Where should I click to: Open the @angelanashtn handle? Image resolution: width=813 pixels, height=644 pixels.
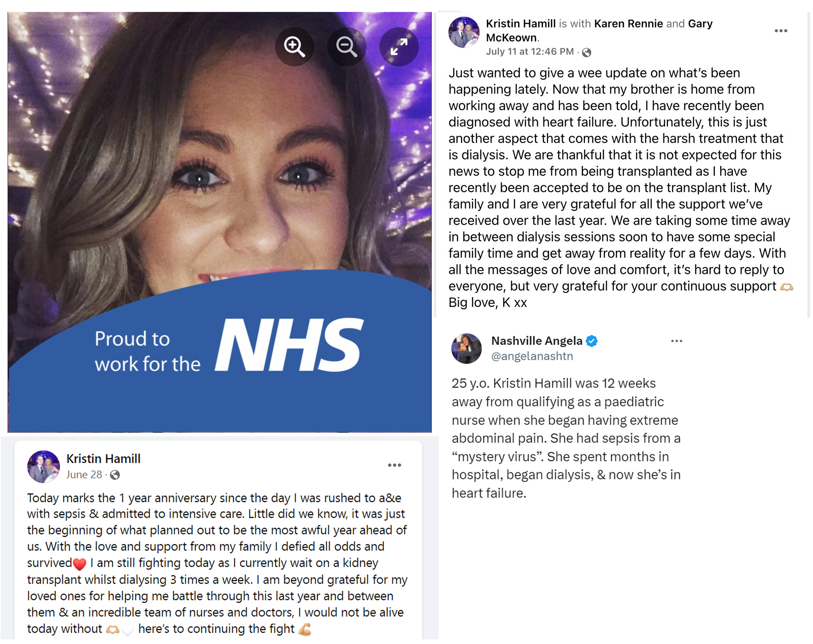click(x=532, y=356)
